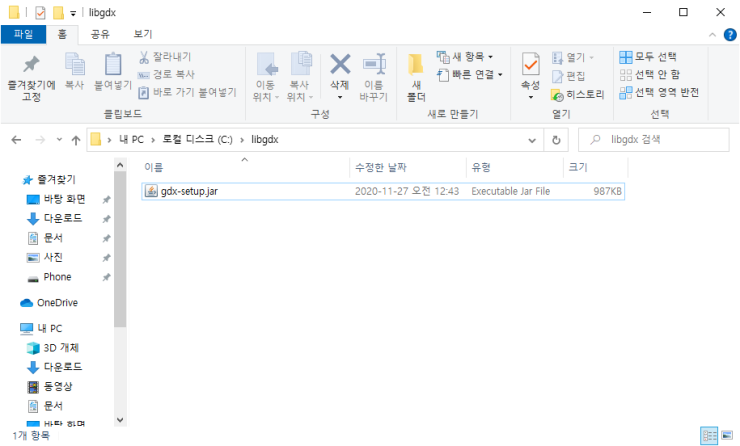
Task: Click the 새 폴더 (New Folder) icon
Action: (416, 75)
